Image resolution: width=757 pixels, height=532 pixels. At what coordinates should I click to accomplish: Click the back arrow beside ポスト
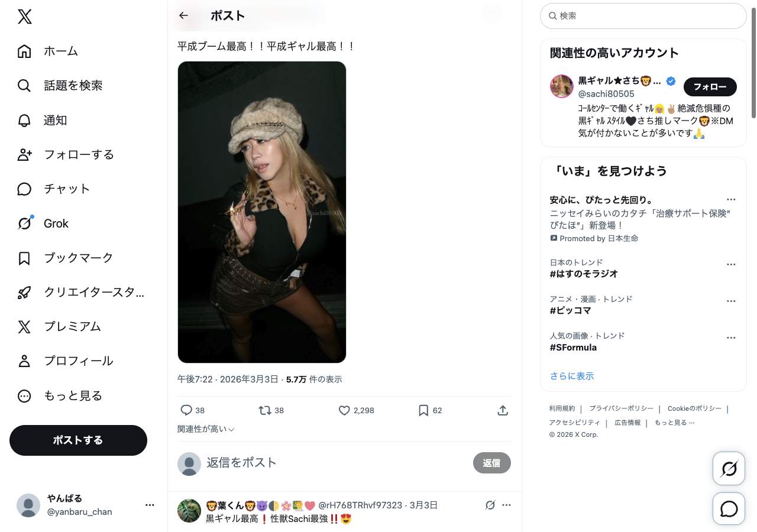pos(183,16)
